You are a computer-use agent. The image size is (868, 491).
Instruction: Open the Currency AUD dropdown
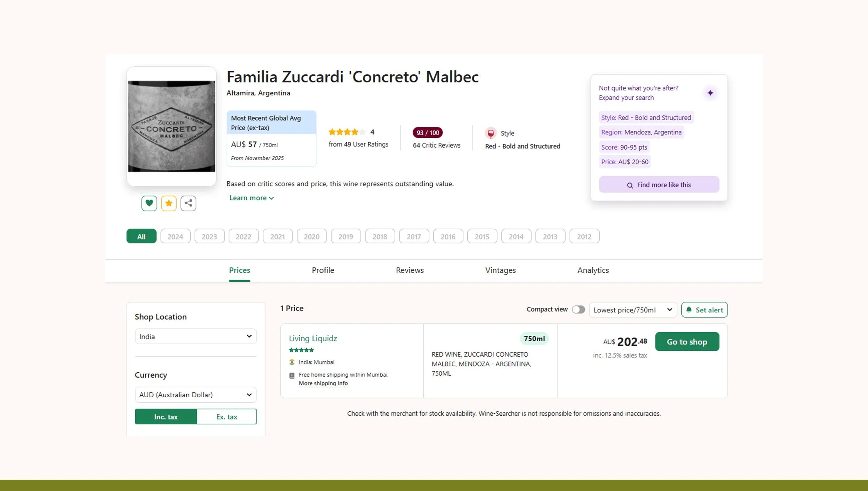pos(195,395)
